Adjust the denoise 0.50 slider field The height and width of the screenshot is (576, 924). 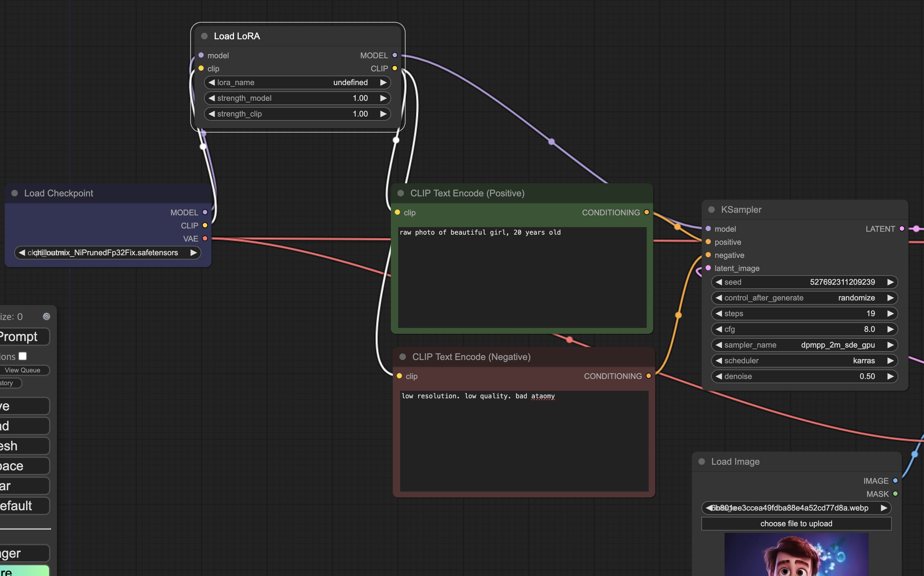click(x=804, y=376)
